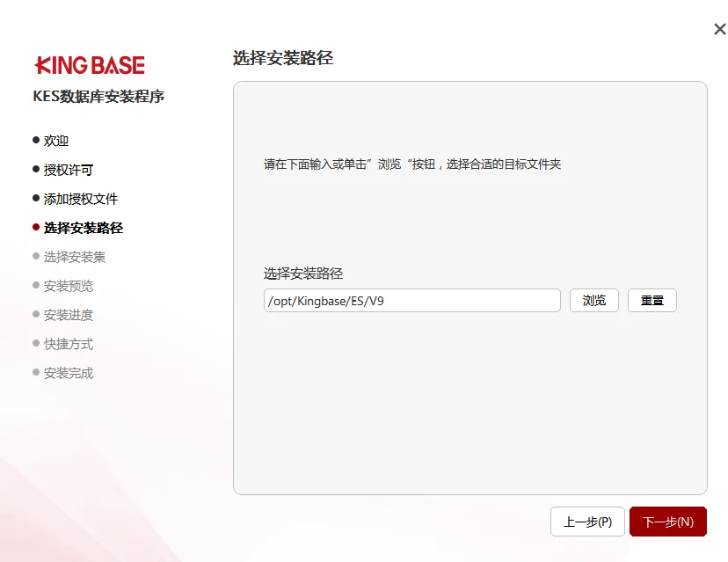Reset the install path with 重置

(652, 300)
